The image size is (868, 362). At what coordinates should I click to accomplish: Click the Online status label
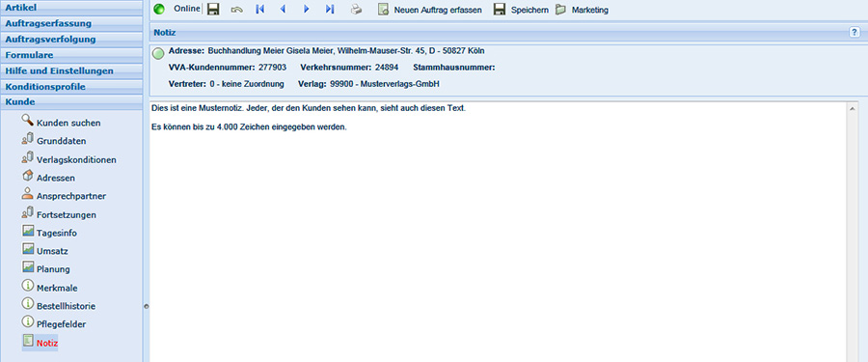coord(186,10)
